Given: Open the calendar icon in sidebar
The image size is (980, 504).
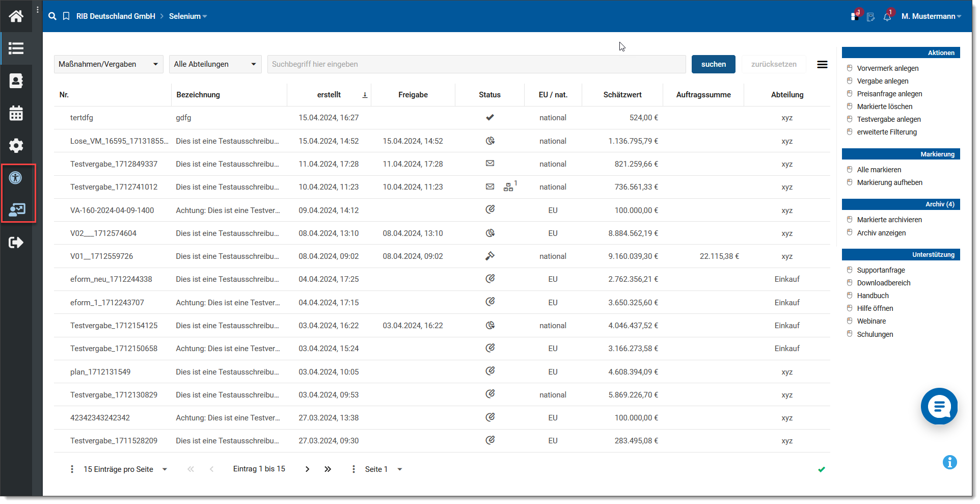Looking at the screenshot, I should click(16, 113).
